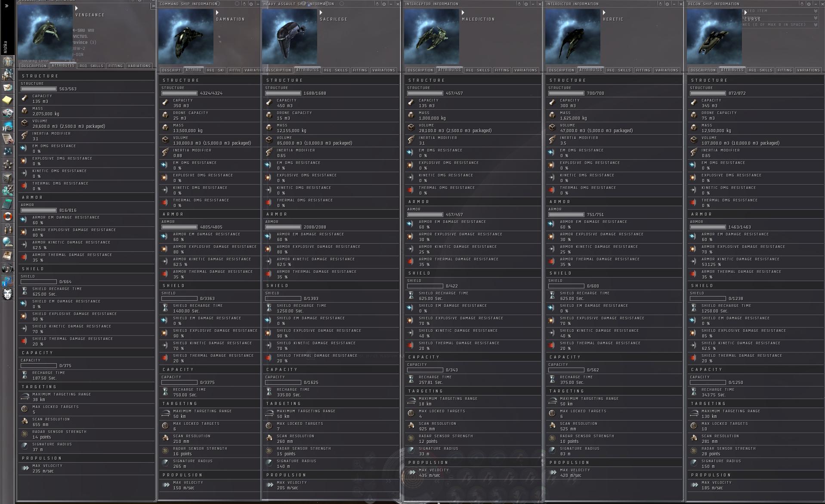Click the blue question-mark info icon

pos(7,281)
